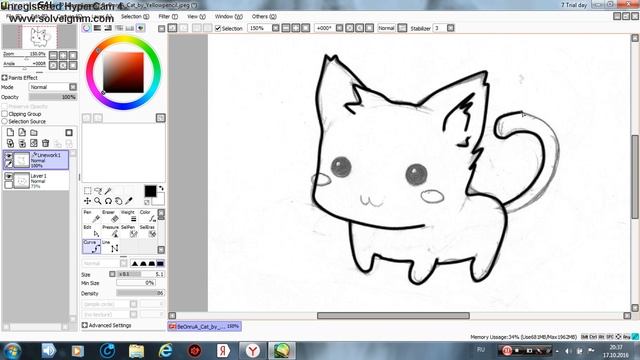Click the zoom out minus button in navigator
640x360 pixels.
tap(53, 55)
